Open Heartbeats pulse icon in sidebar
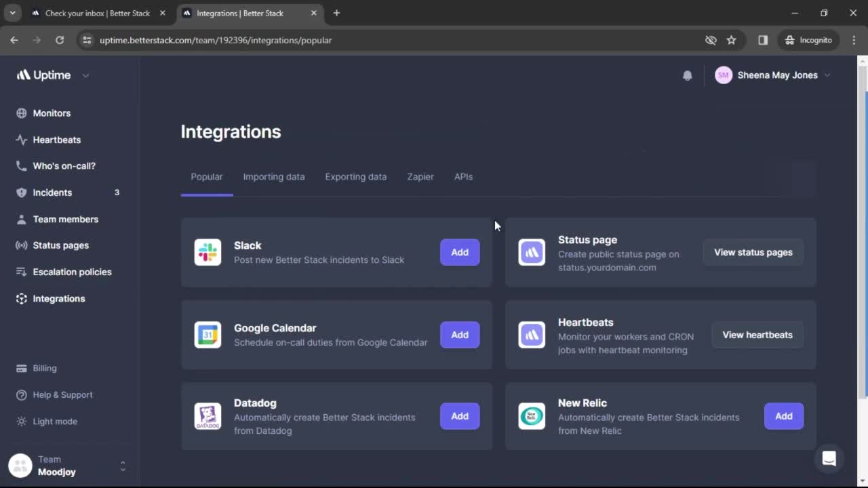This screenshot has height=488, width=868. [22, 140]
